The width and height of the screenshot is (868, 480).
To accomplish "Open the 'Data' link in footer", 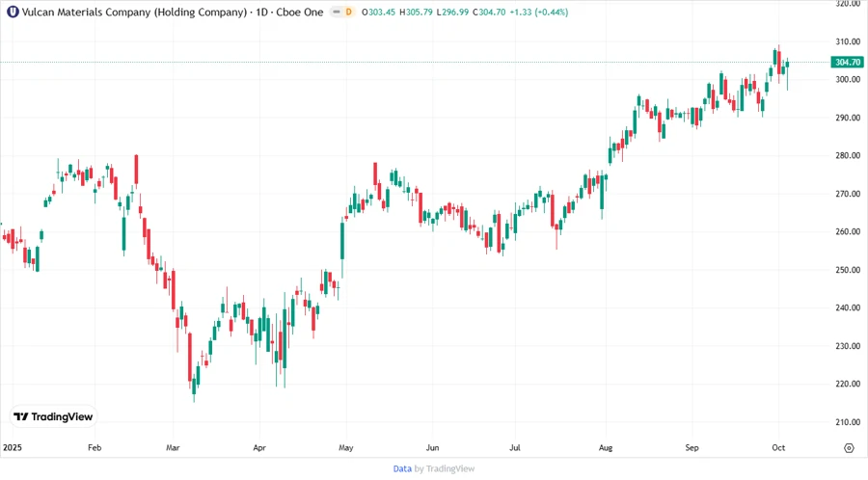I will [x=402, y=468].
